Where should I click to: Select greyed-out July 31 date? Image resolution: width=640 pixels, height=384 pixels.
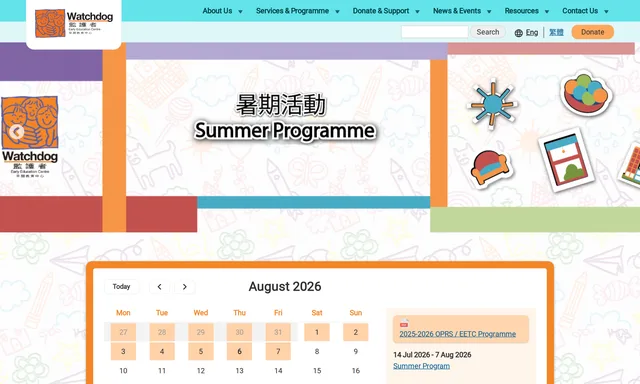278,332
